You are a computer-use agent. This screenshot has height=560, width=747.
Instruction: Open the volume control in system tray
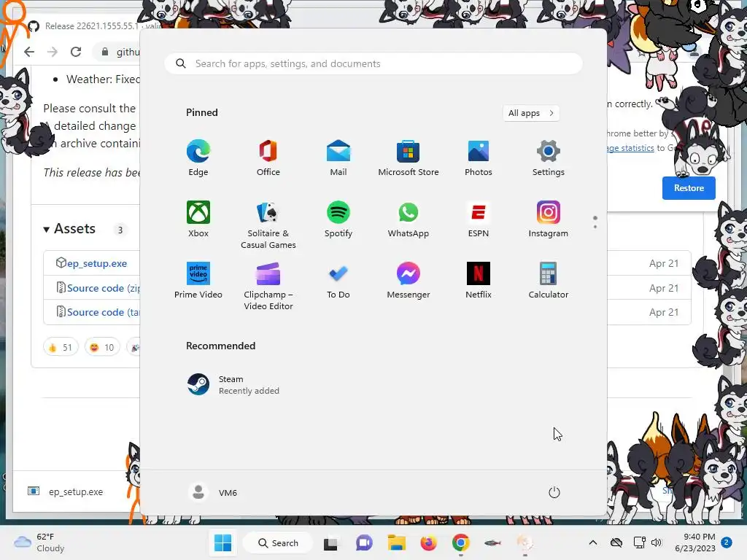657,542
